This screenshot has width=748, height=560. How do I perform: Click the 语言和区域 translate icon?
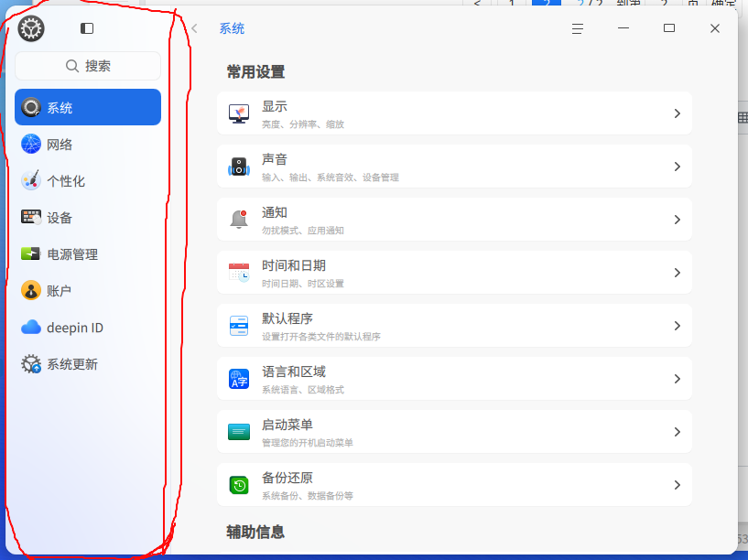pyautogui.click(x=239, y=379)
